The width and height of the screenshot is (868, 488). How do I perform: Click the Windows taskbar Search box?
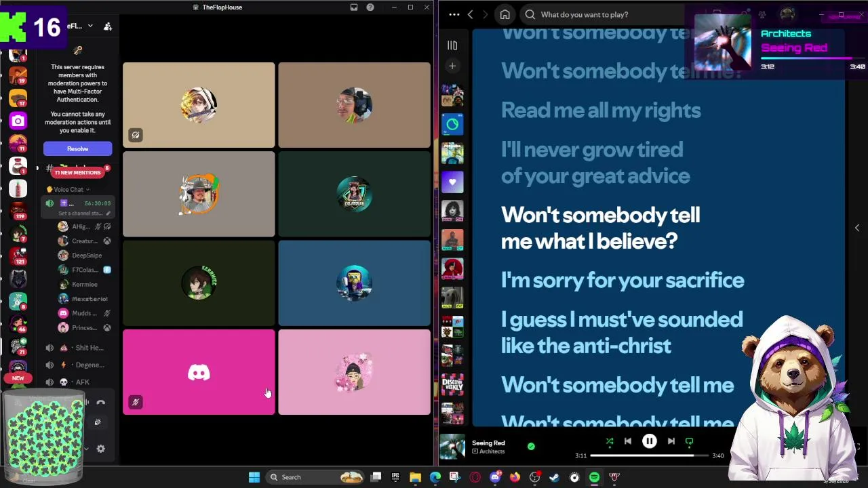click(x=314, y=477)
